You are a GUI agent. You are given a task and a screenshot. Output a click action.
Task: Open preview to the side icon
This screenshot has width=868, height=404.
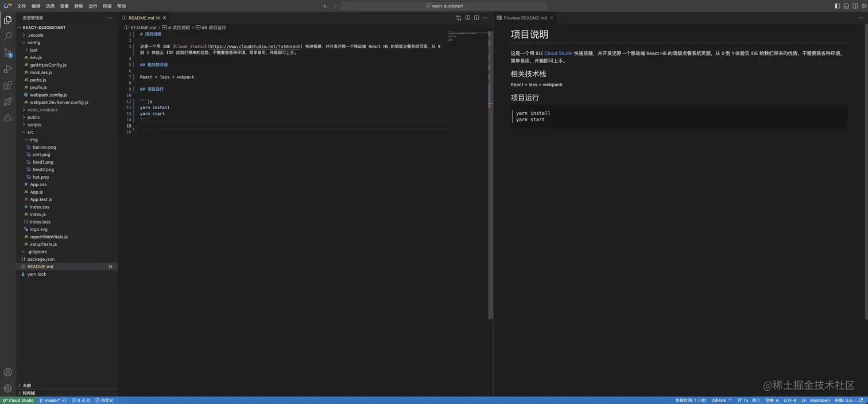pyautogui.click(x=468, y=18)
